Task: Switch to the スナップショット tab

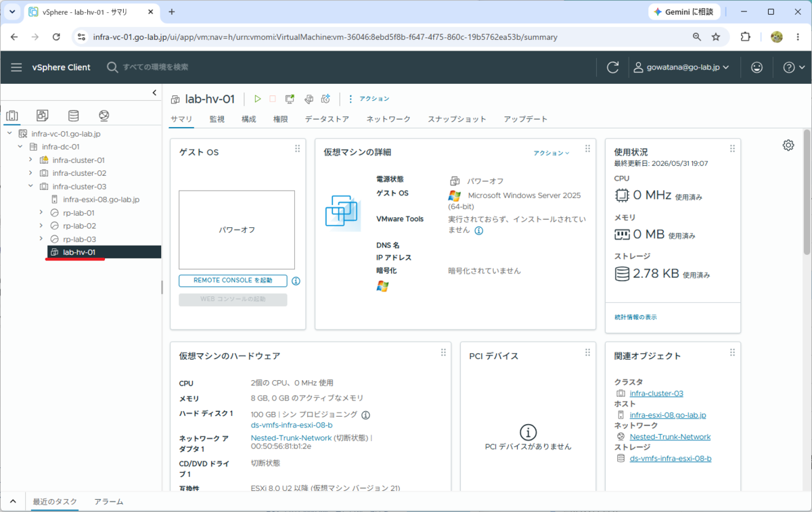Action: point(457,119)
